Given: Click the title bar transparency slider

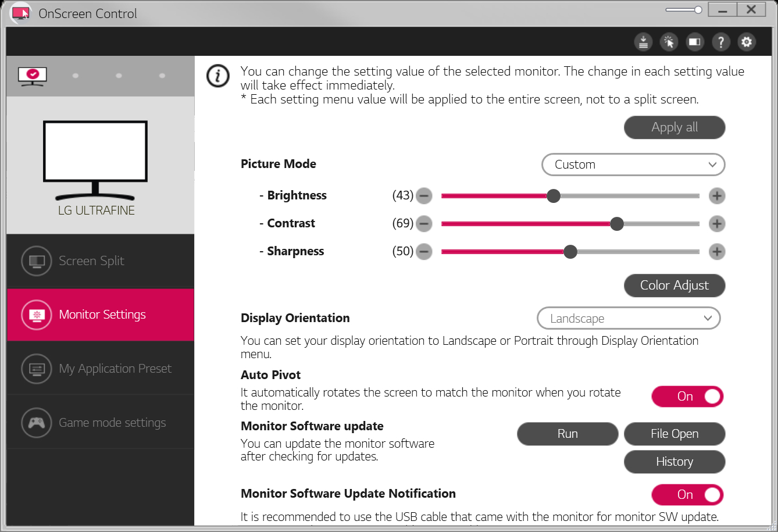Looking at the screenshot, I should click(684, 10).
